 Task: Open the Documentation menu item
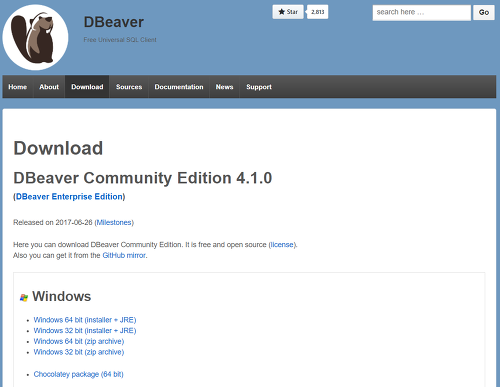[x=179, y=87]
